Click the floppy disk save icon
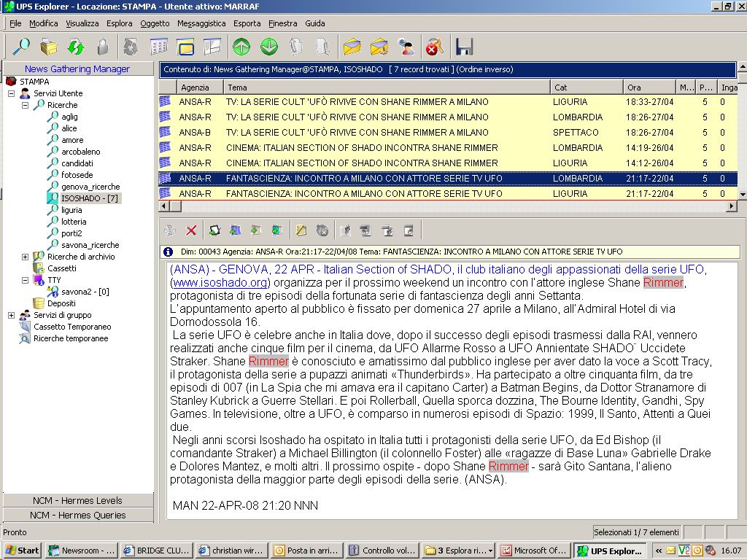This screenshot has width=747, height=560. [x=464, y=47]
